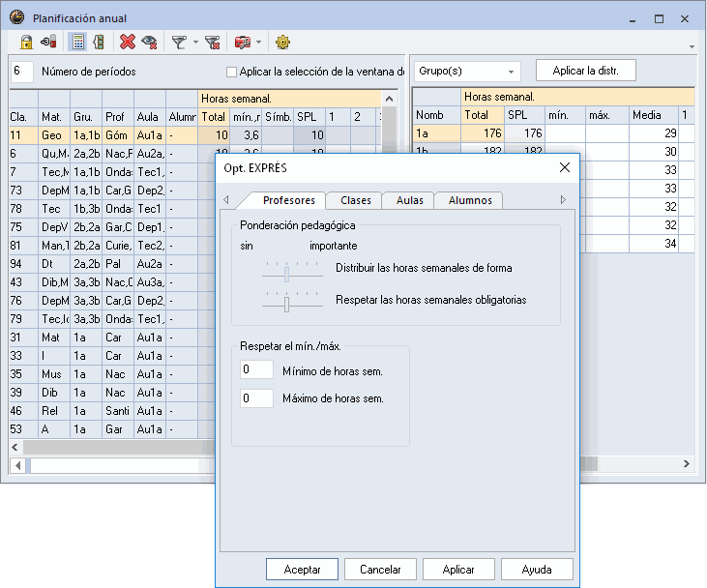Click the 'Cla.' column header
Screen dimensions: 707x588
(23, 117)
